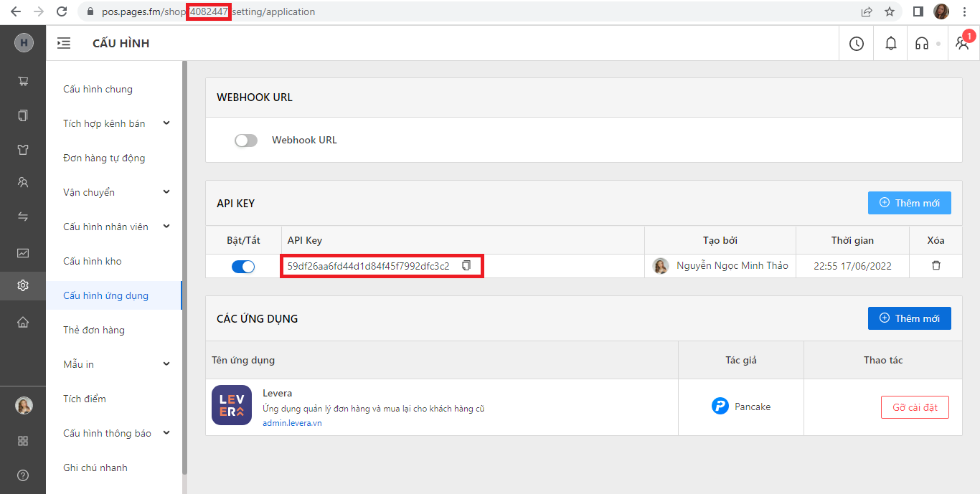Expand the Vận chuyển menu section
Viewport: 980px width, 494px height.
(166, 192)
